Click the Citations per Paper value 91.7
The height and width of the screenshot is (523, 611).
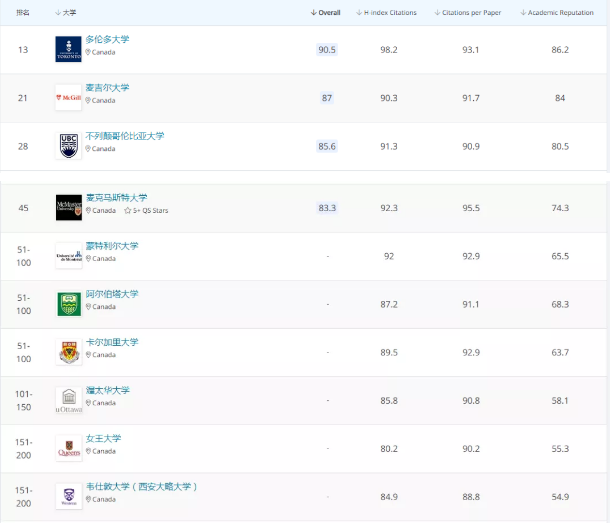tap(471, 98)
